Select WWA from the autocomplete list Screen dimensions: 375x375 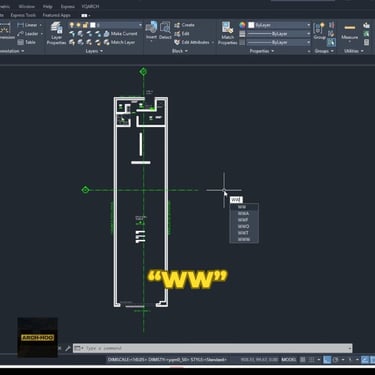[x=244, y=213]
